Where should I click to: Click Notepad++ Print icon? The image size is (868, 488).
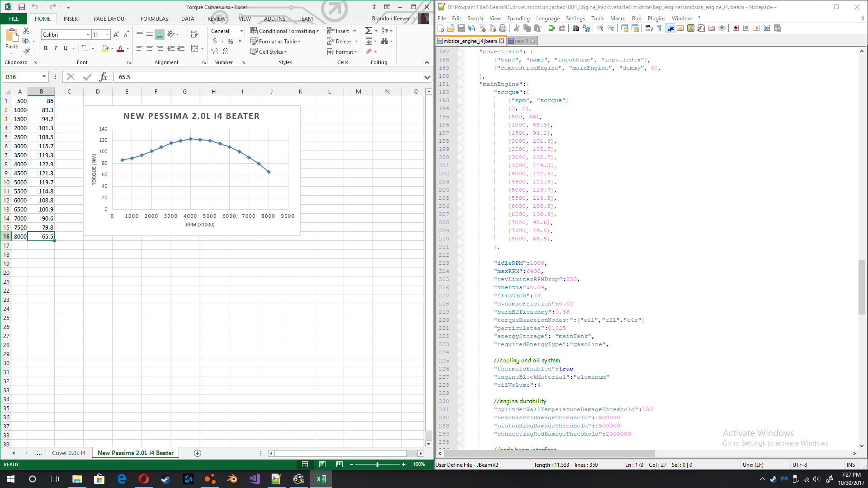[x=503, y=28]
